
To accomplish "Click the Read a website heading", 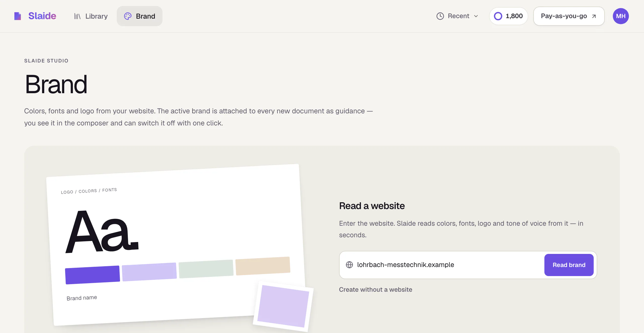I will tap(372, 206).
